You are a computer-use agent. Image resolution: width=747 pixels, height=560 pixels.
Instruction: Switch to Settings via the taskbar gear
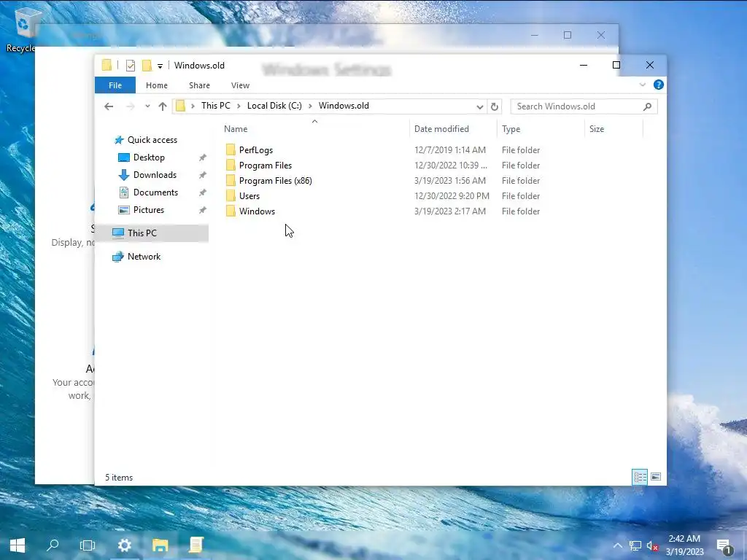(x=124, y=545)
